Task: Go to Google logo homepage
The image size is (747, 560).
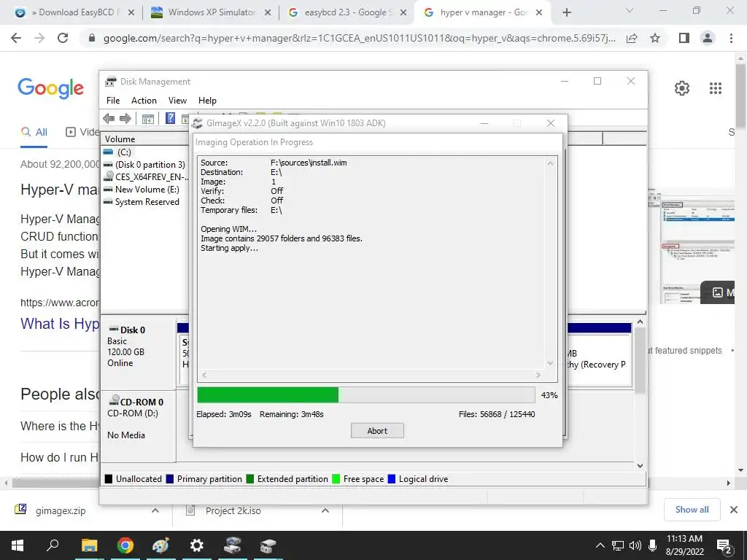Action: [x=50, y=88]
